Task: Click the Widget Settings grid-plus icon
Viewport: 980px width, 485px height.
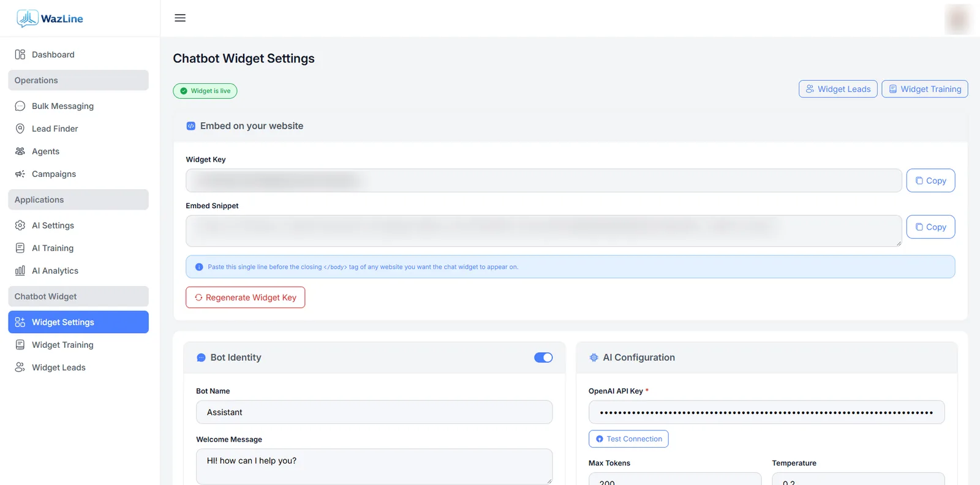Action: tap(20, 322)
